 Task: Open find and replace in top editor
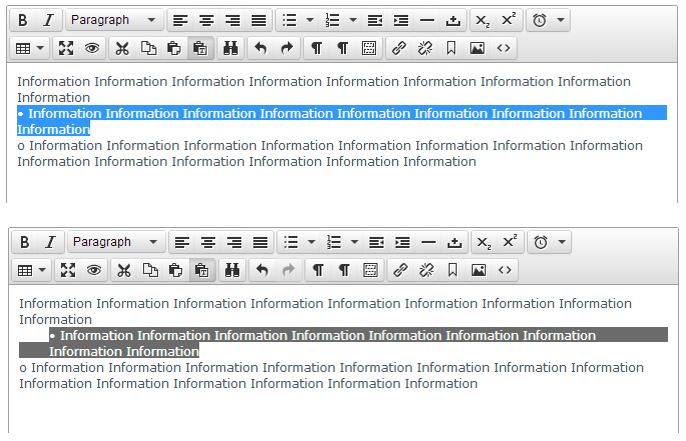pos(231,48)
